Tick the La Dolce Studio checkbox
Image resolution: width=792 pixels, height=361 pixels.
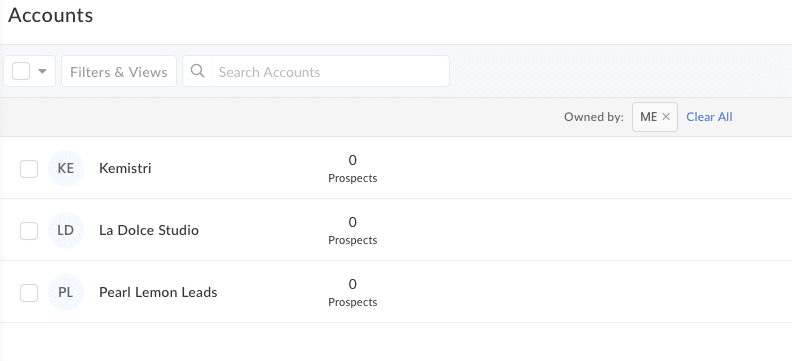29,231
